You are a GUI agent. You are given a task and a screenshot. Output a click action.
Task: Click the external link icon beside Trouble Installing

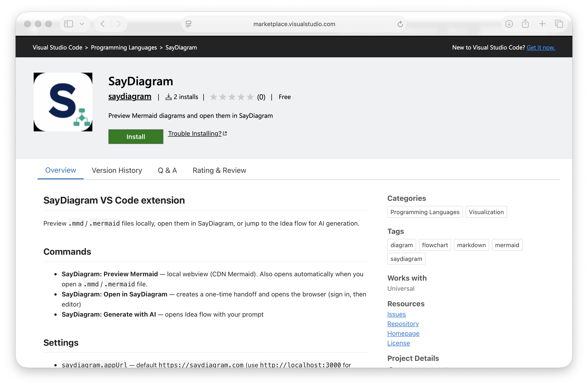click(225, 133)
